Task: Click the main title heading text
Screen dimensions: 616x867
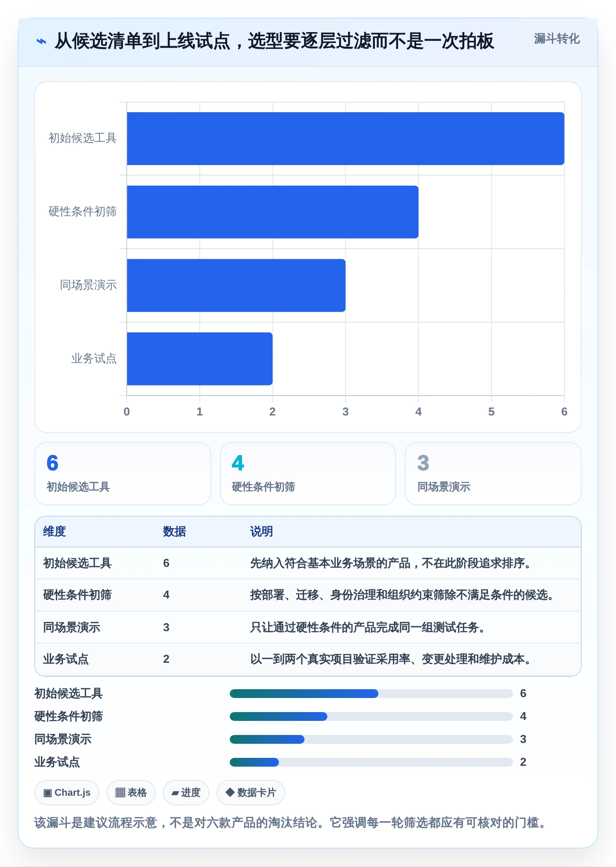Action: (274, 41)
